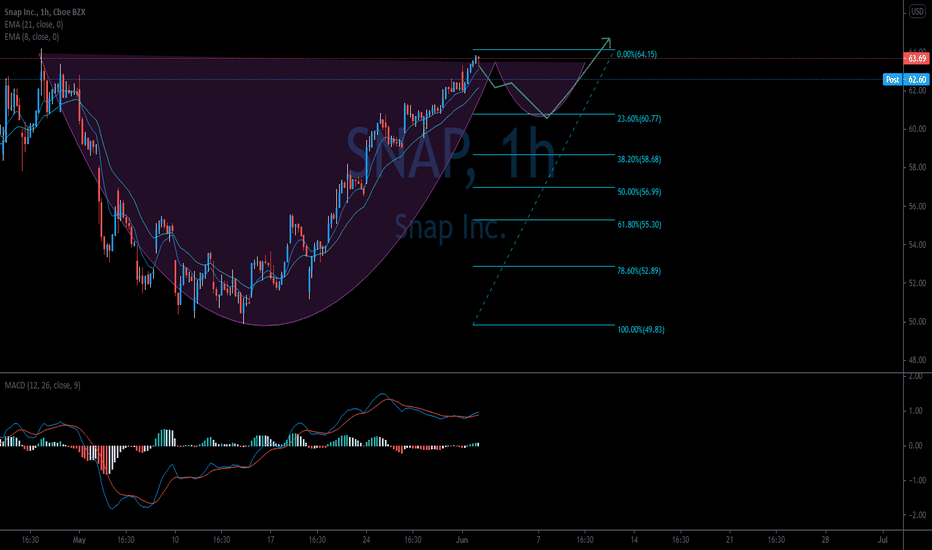932x550 pixels.
Task: Click the 17 date label on time axis
Action: [x=270, y=540]
